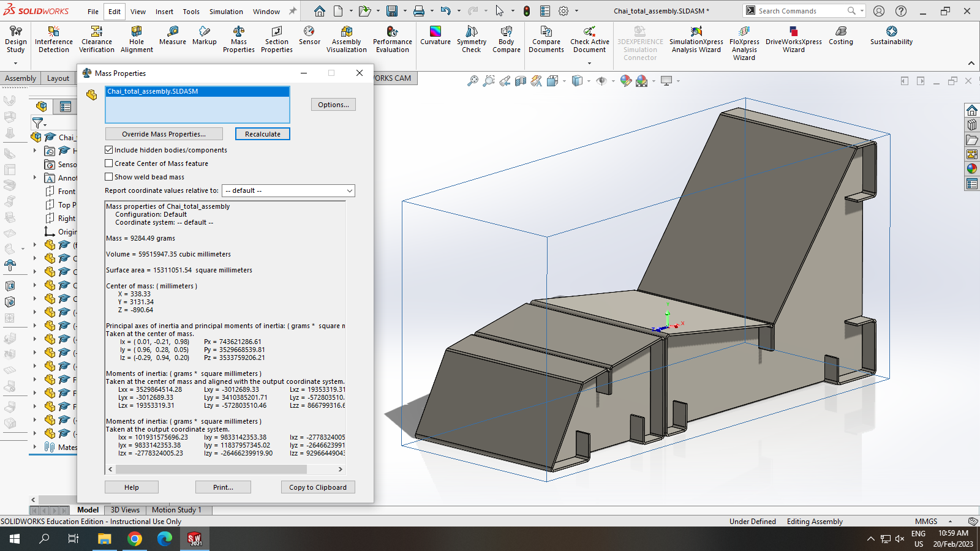Click Copy to Clipboard button

coord(318,487)
